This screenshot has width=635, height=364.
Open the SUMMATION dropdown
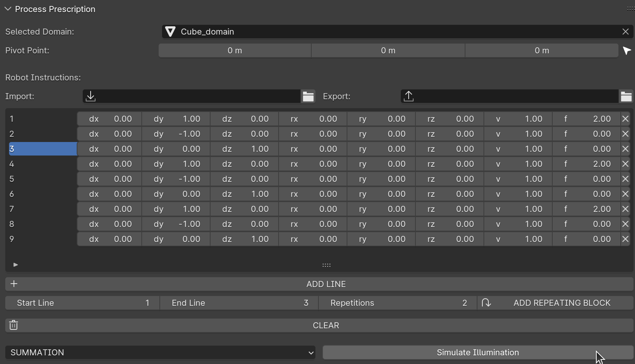click(161, 353)
